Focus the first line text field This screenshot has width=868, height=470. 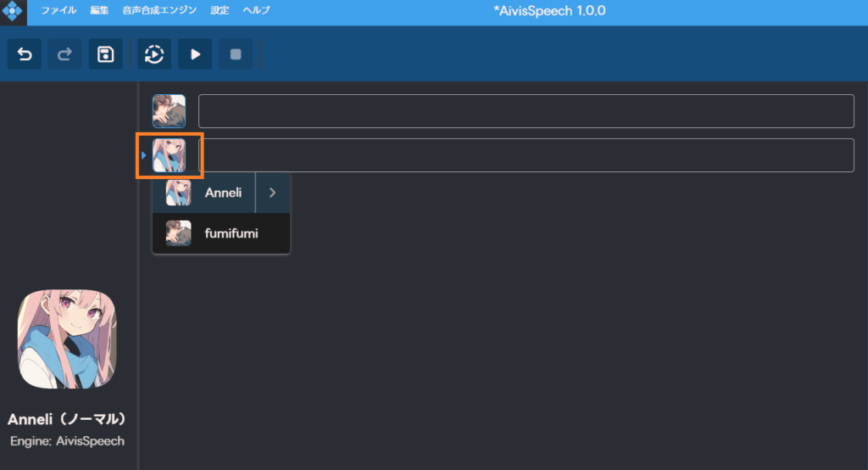(526, 111)
